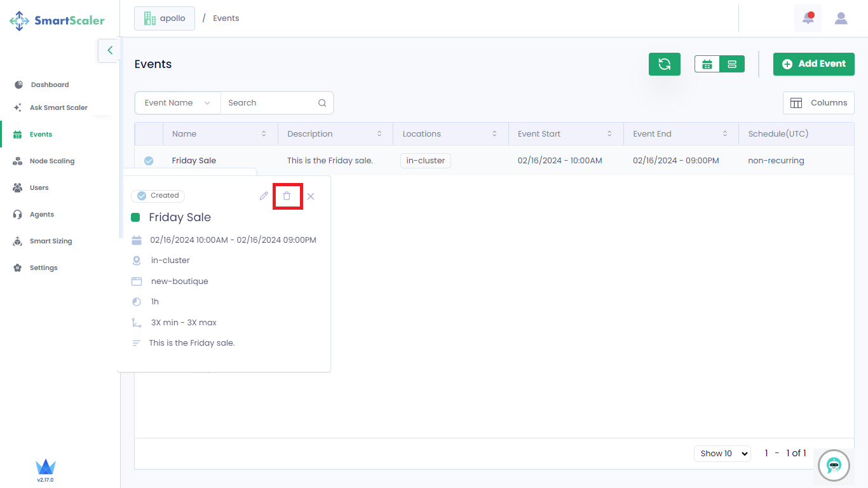Close the Friday Sale details popup
Screen dimensions: 868x488
(x=311, y=196)
